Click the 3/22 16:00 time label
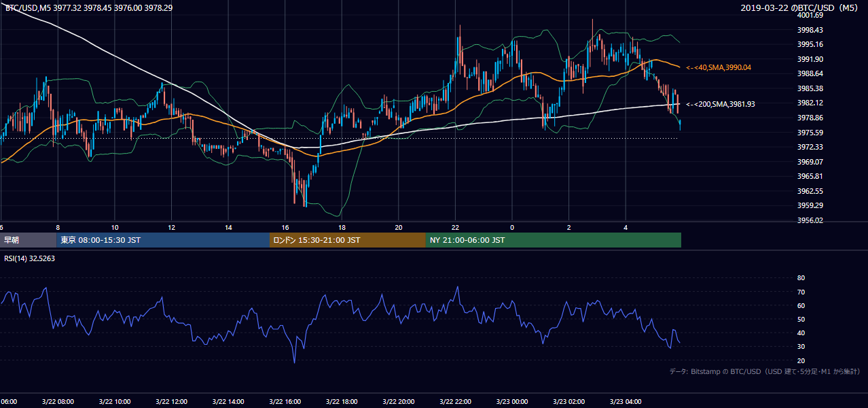The width and height of the screenshot is (868, 408). coord(285,402)
